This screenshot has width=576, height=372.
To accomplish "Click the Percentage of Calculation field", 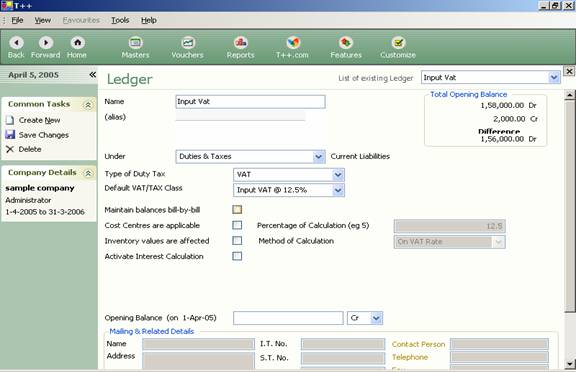I will tap(450, 226).
